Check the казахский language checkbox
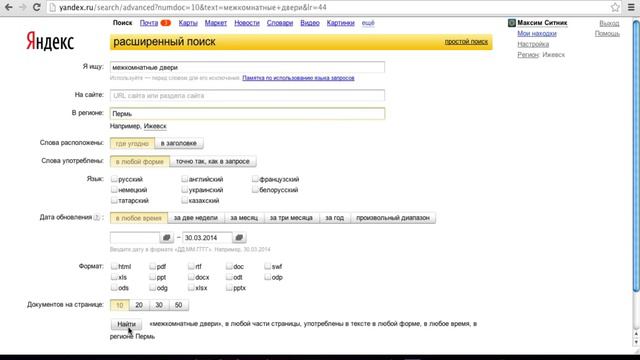This screenshot has height=360, width=640. tap(184, 200)
